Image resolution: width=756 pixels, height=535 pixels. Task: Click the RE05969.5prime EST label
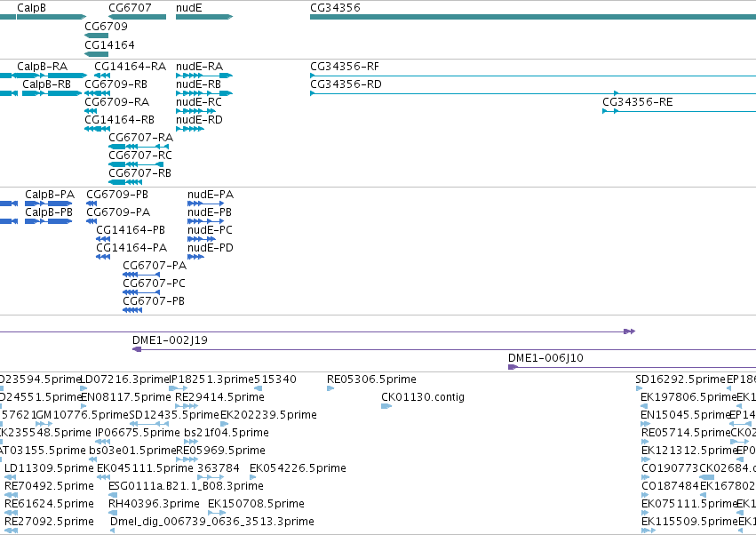pos(221,451)
